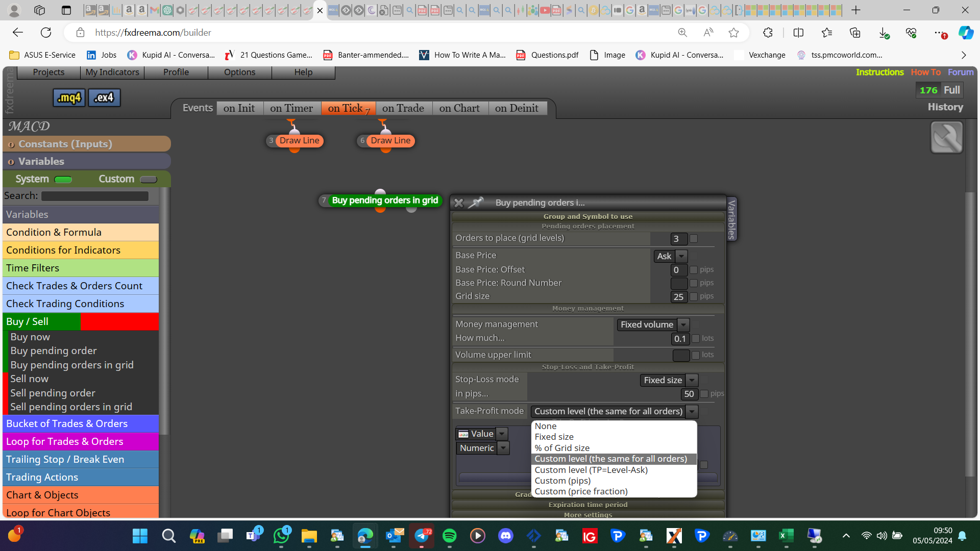Open Trailing Stop / Break Even category

point(81,459)
